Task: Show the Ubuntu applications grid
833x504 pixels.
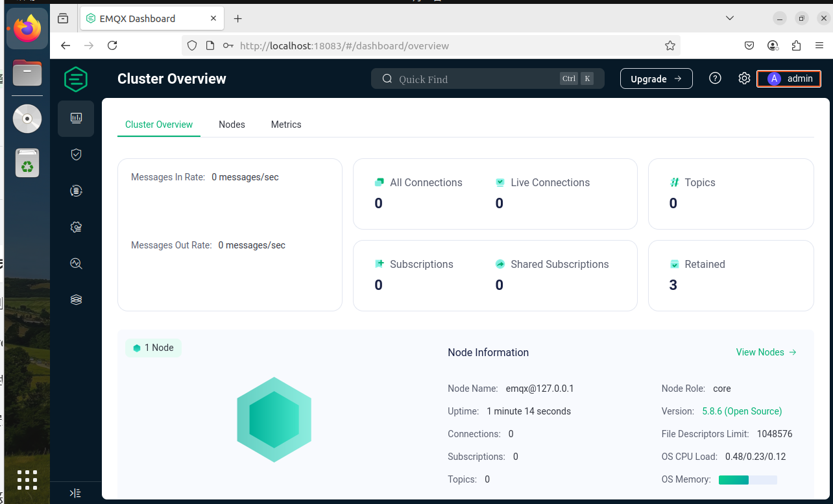Action: pos(27,479)
